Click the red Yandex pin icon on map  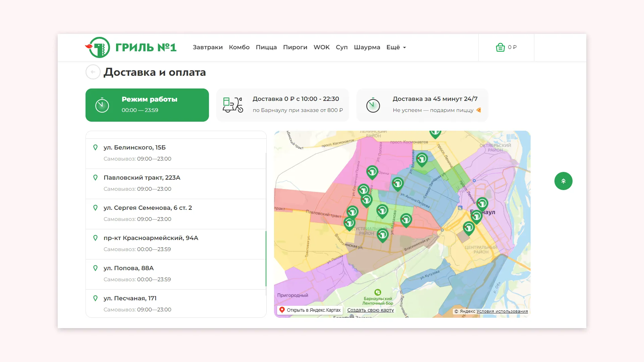coord(282,310)
